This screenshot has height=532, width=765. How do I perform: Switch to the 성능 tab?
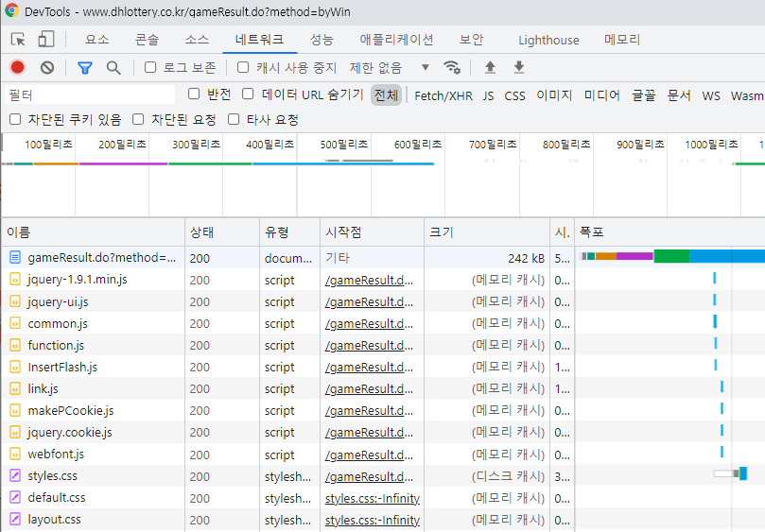[322, 40]
